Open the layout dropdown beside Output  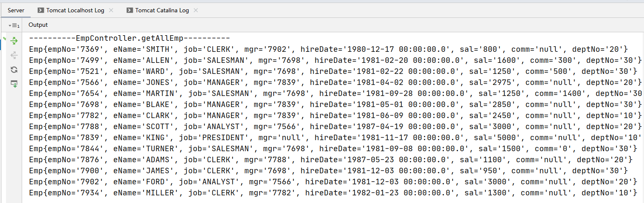(14, 25)
